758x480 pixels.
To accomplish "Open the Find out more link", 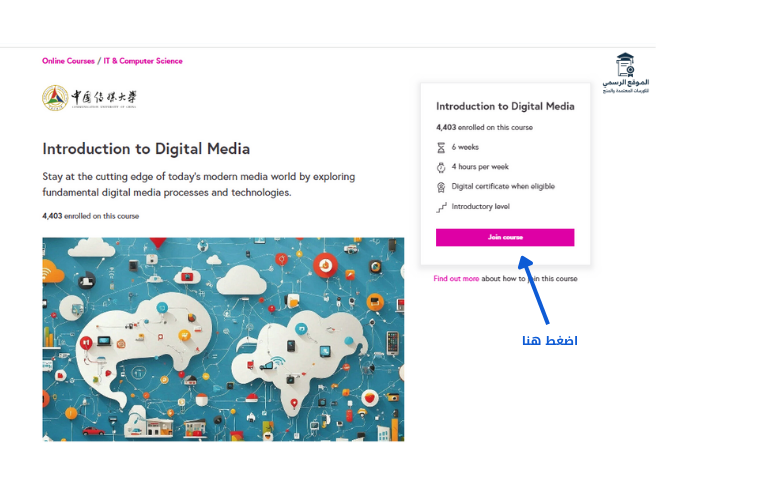I will point(456,278).
